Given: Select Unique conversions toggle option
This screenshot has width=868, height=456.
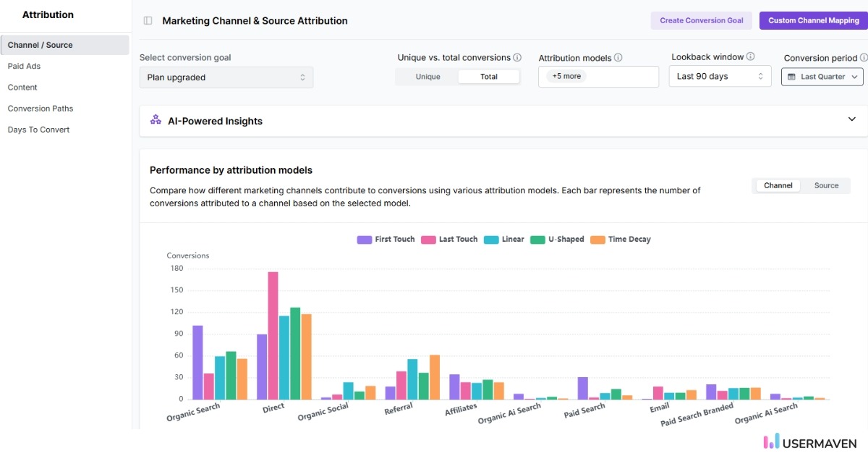Looking at the screenshot, I should click(427, 77).
